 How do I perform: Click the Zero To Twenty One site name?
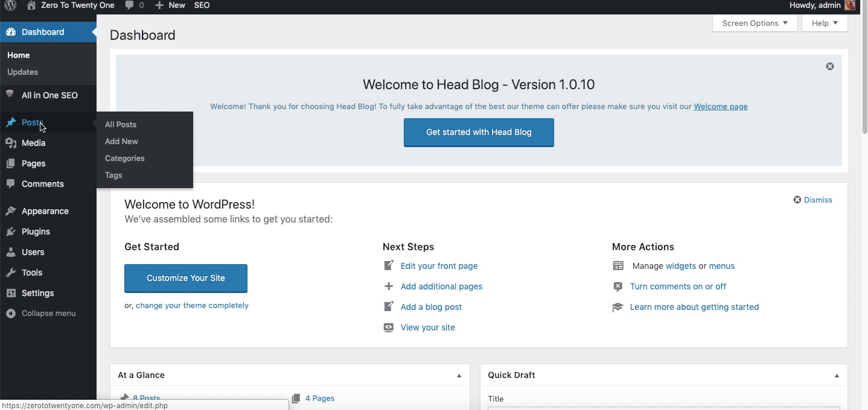(x=77, y=5)
